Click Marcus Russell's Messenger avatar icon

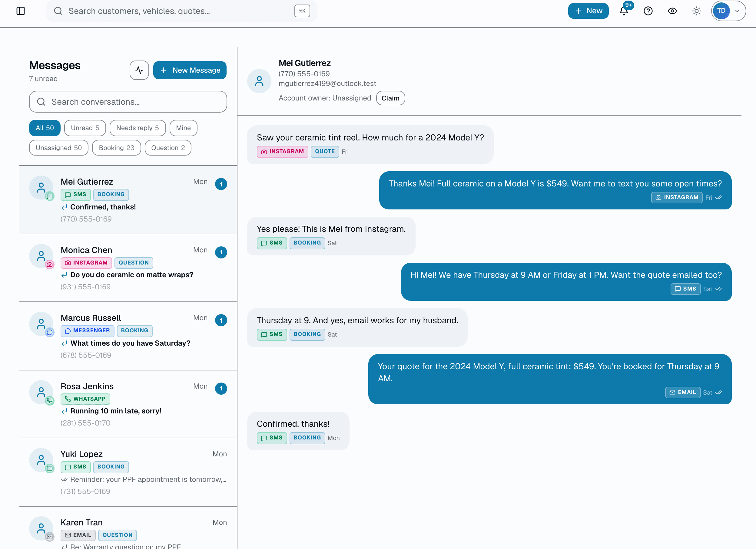tap(50, 332)
